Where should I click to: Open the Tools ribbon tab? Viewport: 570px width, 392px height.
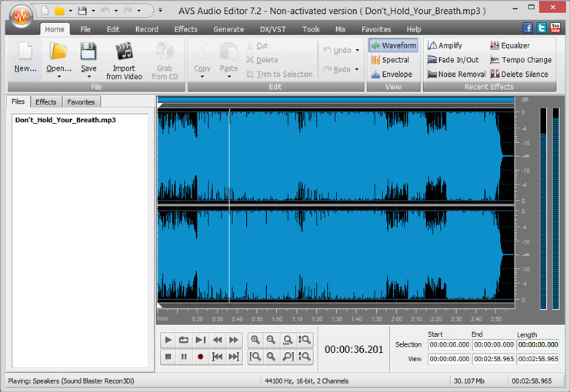tap(312, 29)
